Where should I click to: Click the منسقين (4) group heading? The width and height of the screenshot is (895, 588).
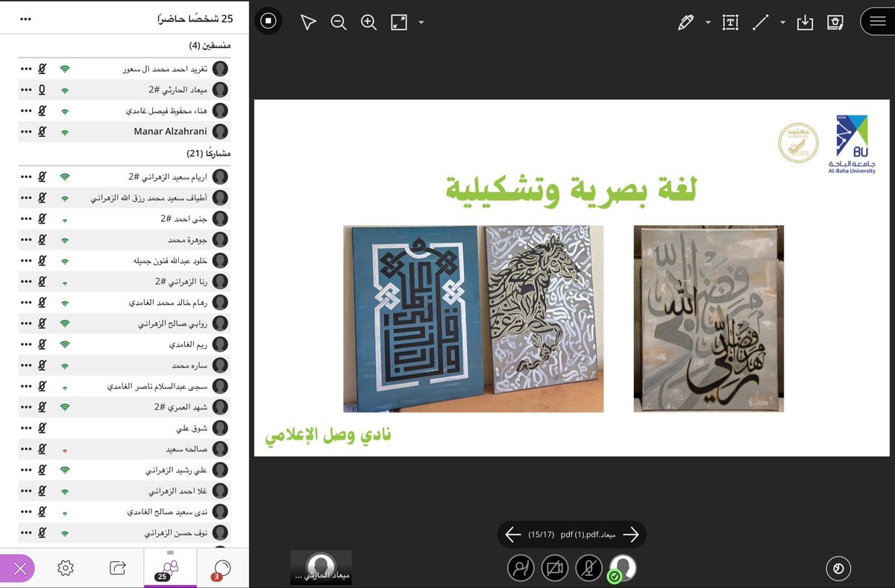click(x=210, y=45)
